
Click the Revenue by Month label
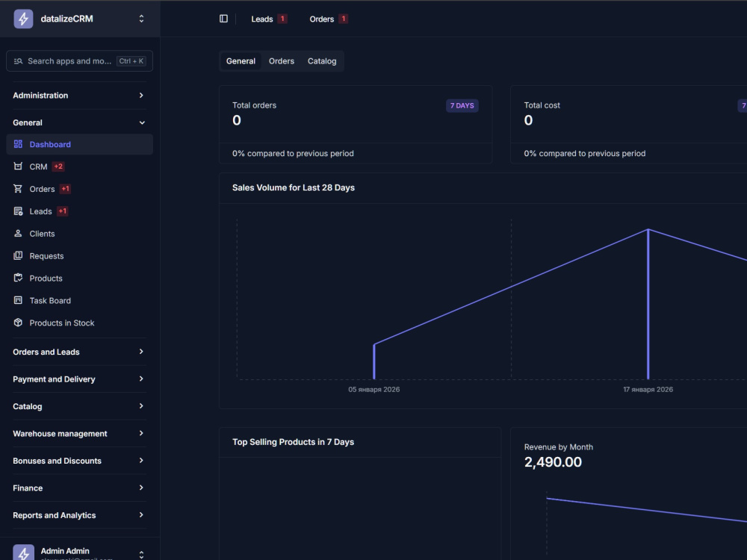click(x=558, y=447)
